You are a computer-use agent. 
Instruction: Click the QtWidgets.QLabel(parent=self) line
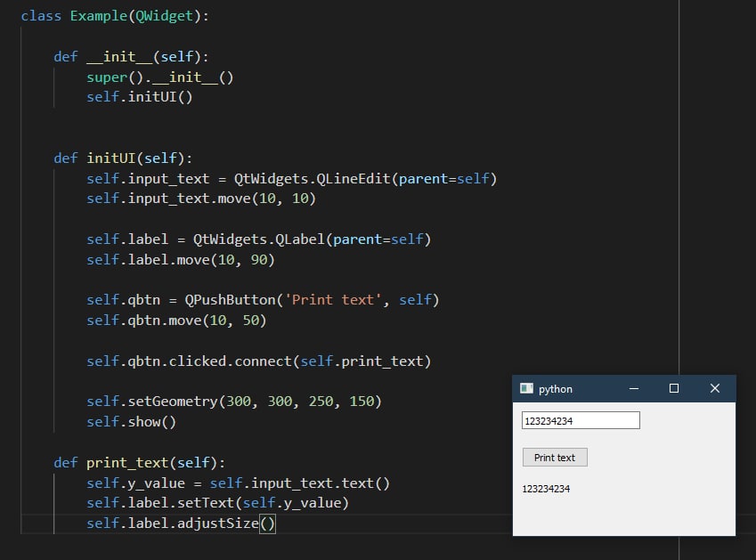coord(259,239)
